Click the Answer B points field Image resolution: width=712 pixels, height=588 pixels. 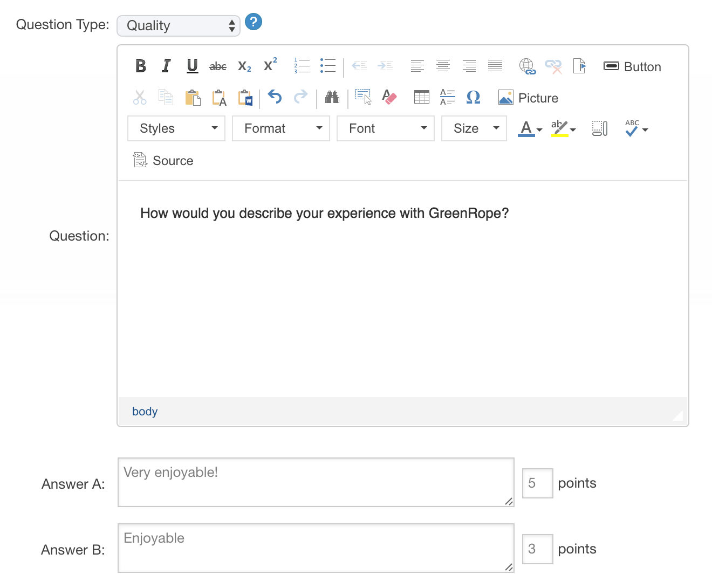tap(538, 549)
